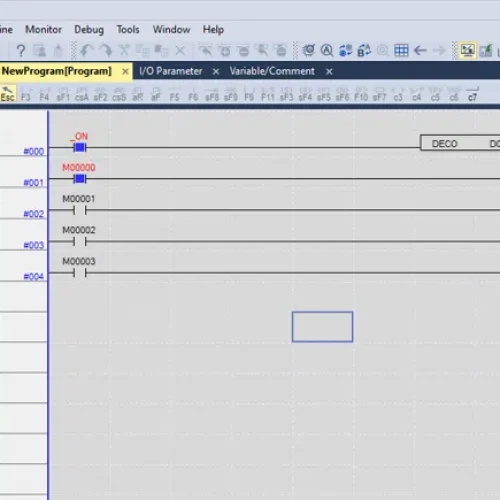Select the M00001 contact on rung #002

tap(79, 210)
